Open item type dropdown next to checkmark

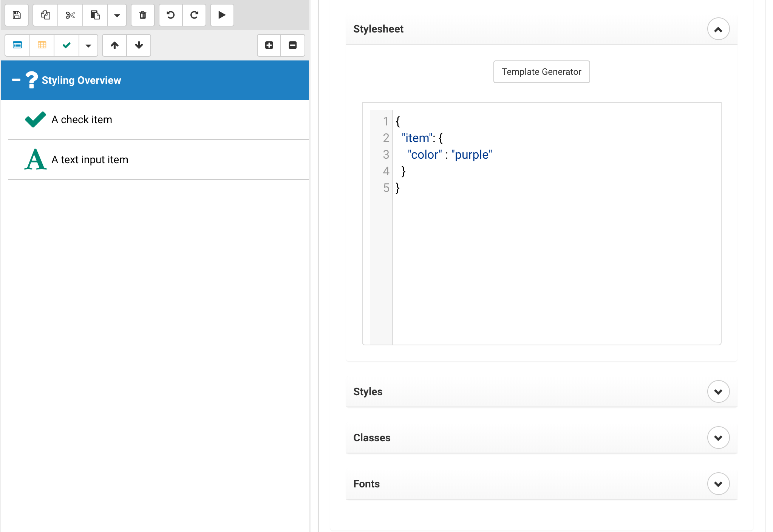[x=88, y=46]
